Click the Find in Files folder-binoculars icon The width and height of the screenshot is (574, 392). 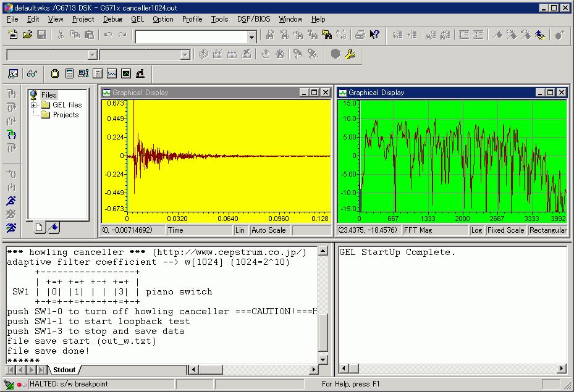pyautogui.click(x=326, y=35)
